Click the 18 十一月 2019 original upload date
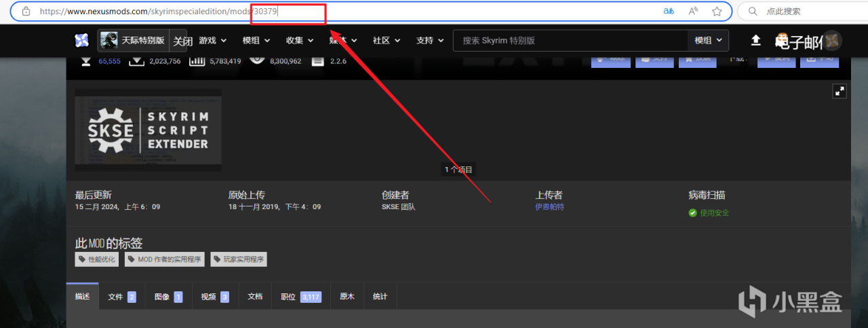This screenshot has height=328, width=868. pyautogui.click(x=275, y=206)
